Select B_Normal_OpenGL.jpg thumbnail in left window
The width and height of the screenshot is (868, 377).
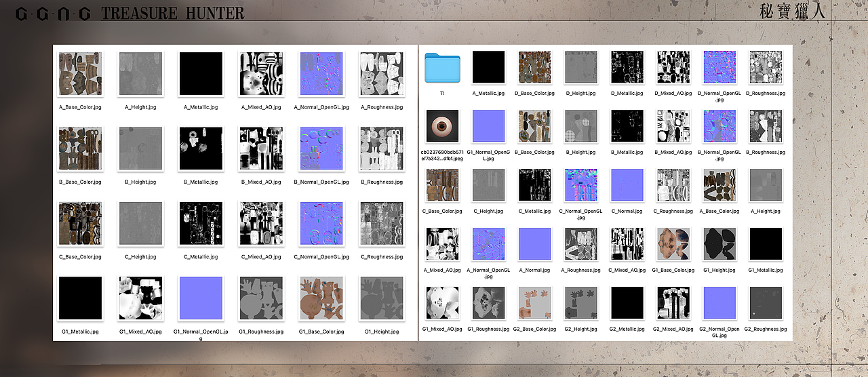pos(321,148)
